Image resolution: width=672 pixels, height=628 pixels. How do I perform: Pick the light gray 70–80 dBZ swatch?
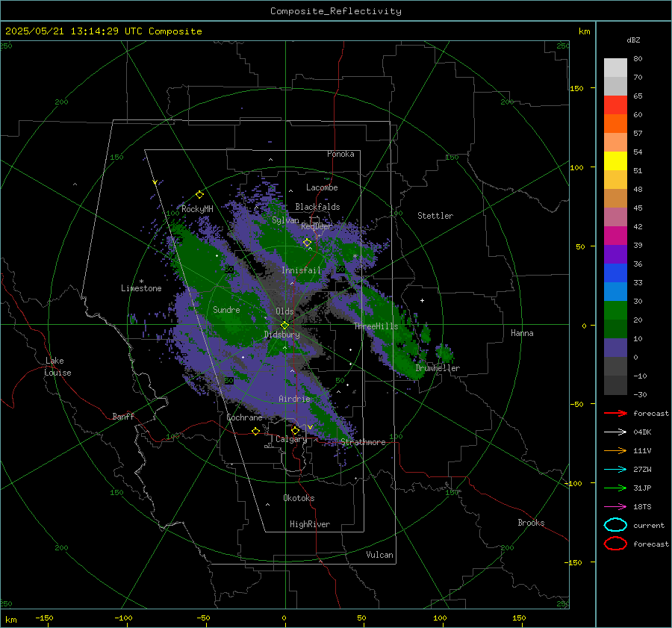(x=615, y=68)
